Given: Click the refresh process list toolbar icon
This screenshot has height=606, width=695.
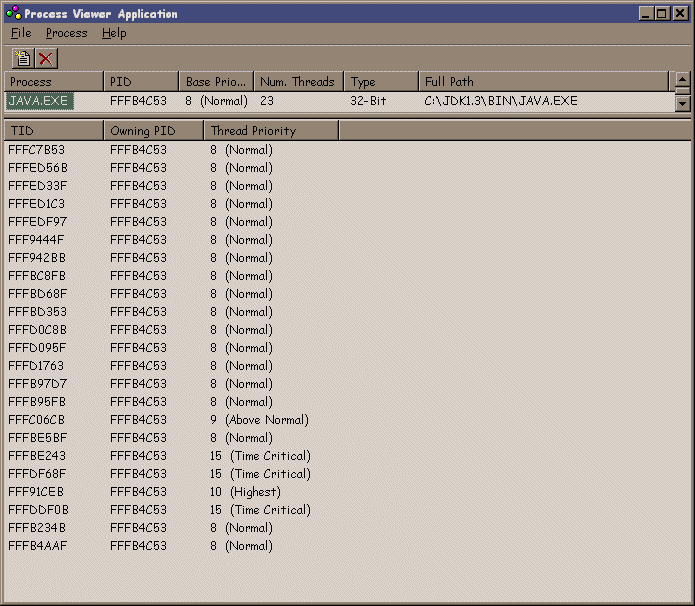Looking at the screenshot, I should coord(22,59).
